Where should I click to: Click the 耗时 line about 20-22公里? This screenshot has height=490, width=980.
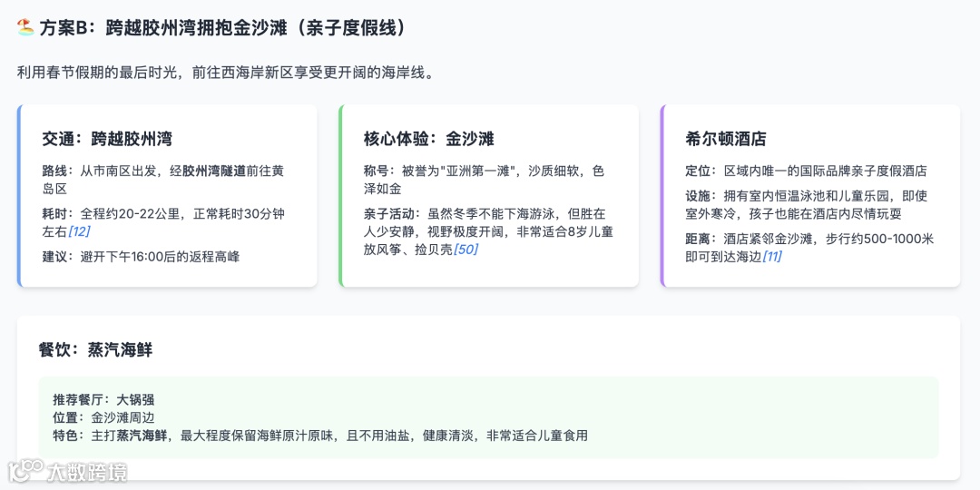tap(163, 222)
